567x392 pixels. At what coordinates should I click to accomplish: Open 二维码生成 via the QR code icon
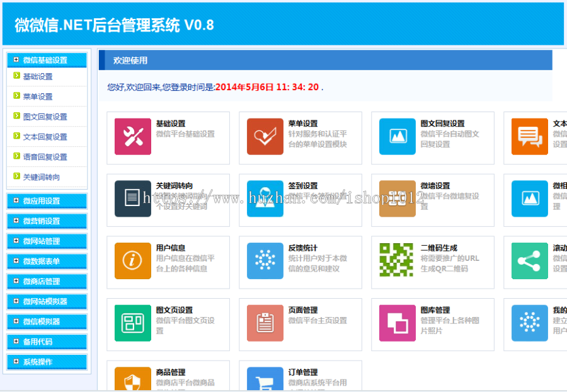coord(397,260)
